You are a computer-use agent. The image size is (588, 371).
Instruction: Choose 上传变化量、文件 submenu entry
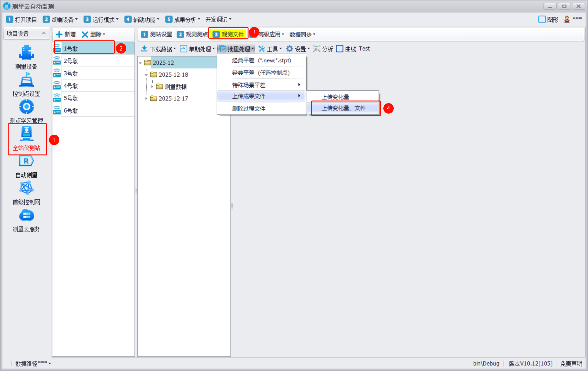(343, 108)
